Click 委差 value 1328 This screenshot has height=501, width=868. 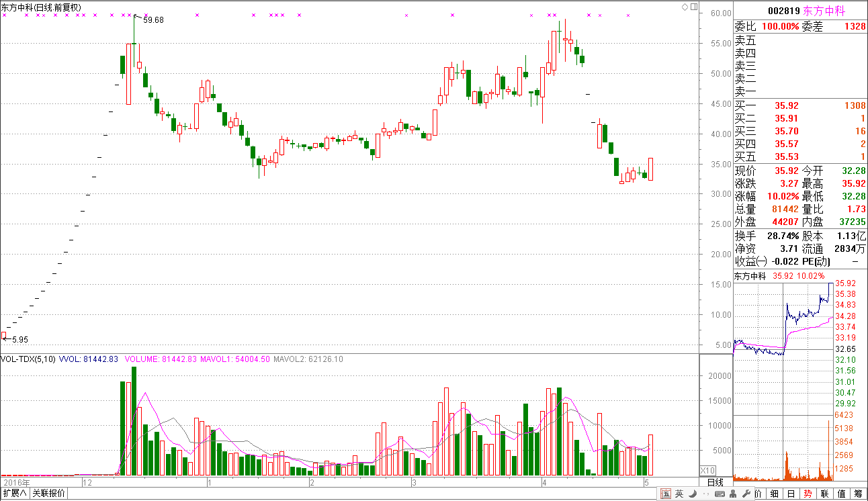tap(855, 27)
